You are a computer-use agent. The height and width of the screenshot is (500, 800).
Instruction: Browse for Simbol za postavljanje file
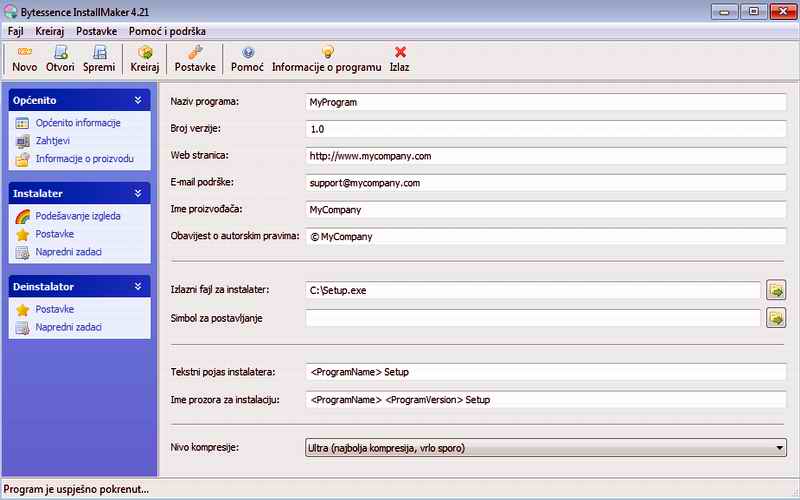776,318
